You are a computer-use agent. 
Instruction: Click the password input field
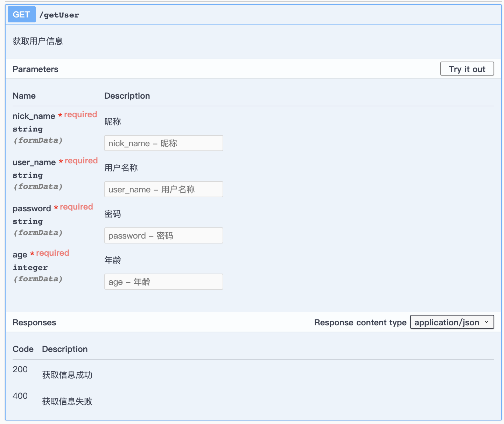click(x=163, y=235)
